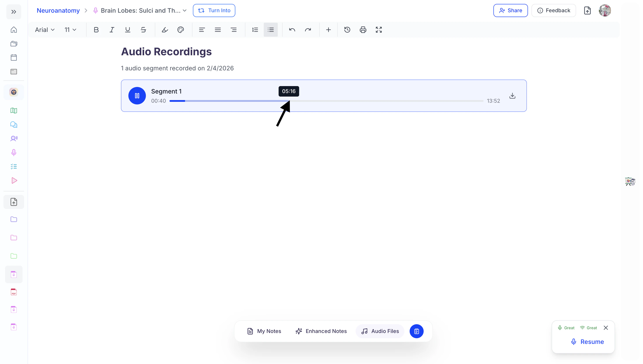Print the document using printer icon

(363, 30)
